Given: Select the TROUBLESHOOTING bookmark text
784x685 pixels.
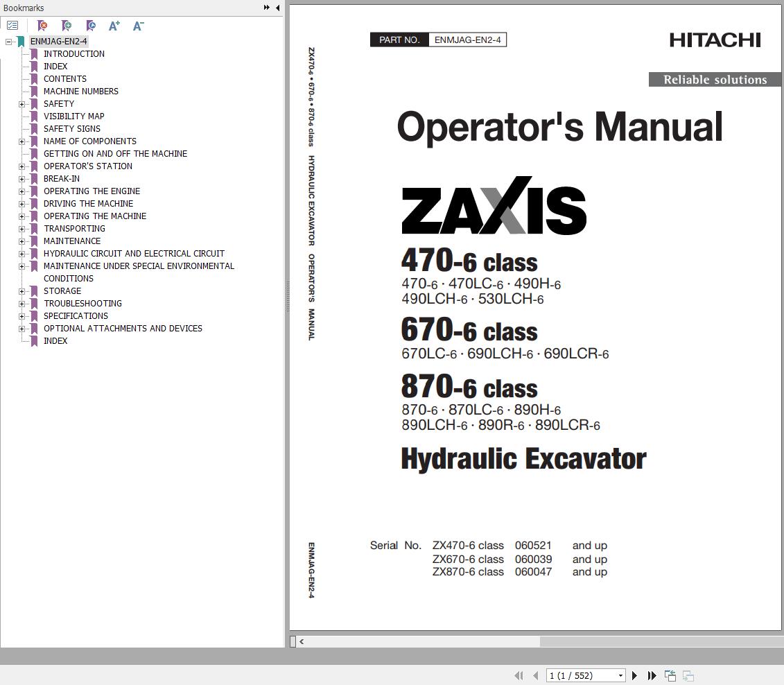Looking at the screenshot, I should click(82, 304).
